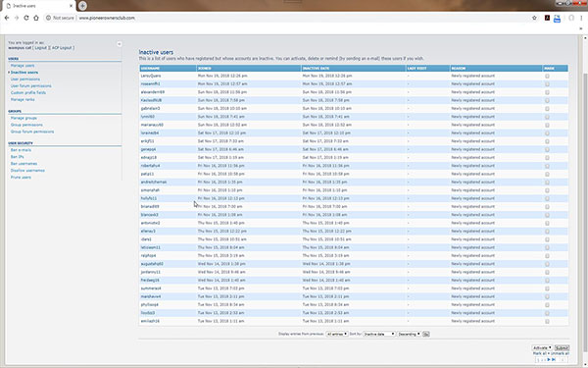
Task: Open Ban usernames in sidebar
Action: click(24, 164)
